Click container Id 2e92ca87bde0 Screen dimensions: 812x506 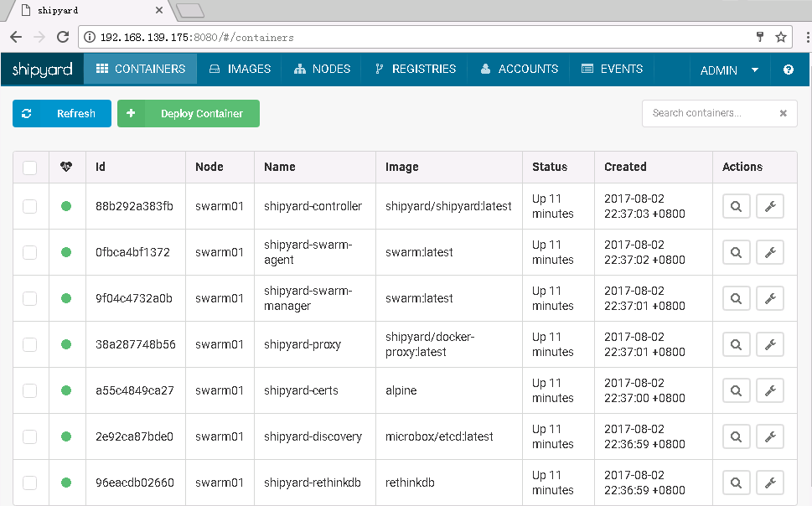tap(134, 436)
